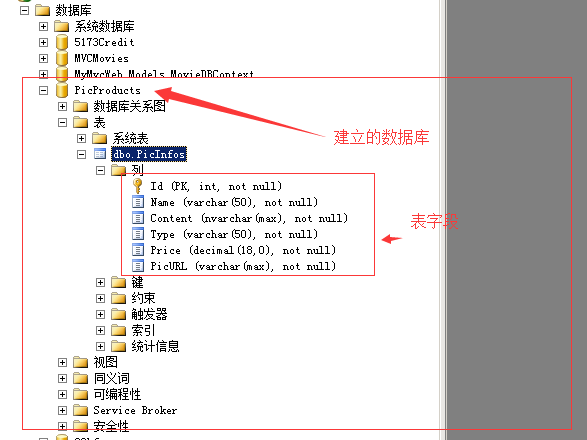Select the 统计信息 statistics folder

point(155,346)
